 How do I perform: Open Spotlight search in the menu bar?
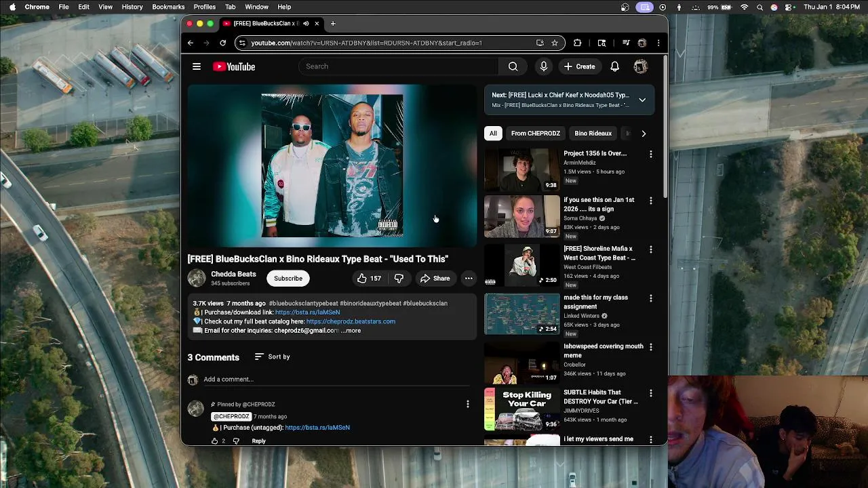pos(759,7)
